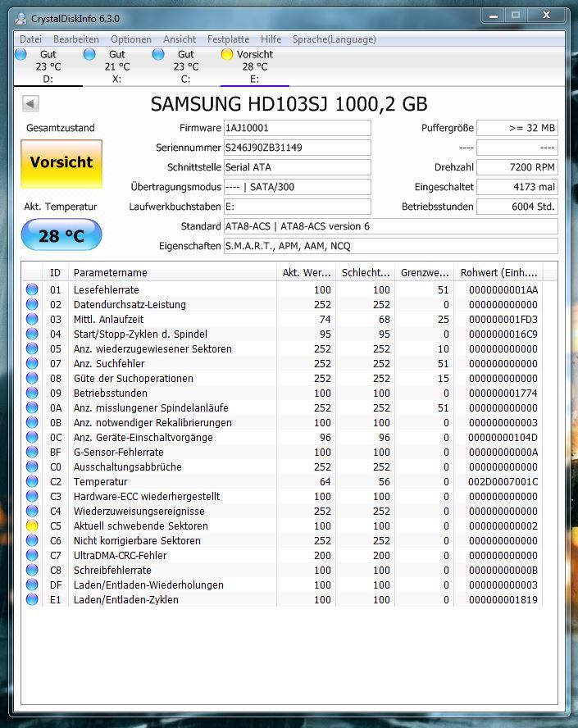The height and width of the screenshot is (728, 578).
Task: Click status icon for Anz. notwendiger Rekalibrierungen
Action: pyautogui.click(x=32, y=422)
